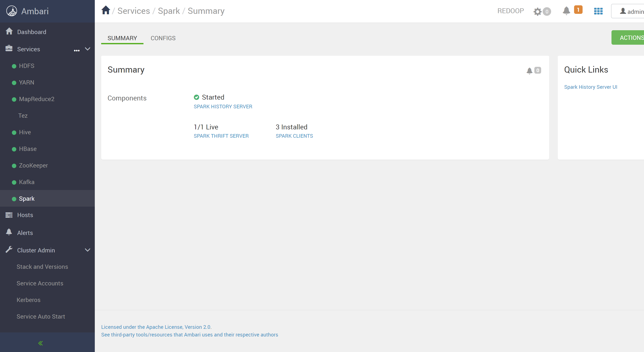Open the views grid icon
The image size is (644, 352).
598,11
